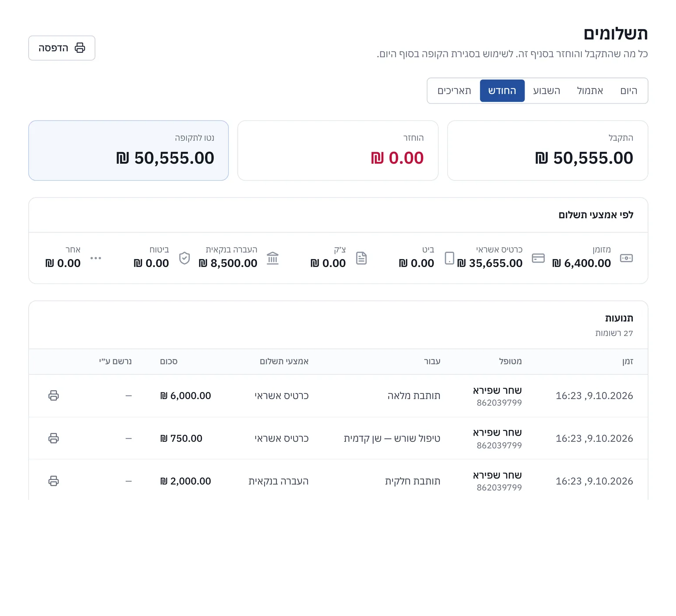Open the השבוע tab
Screen dimensions: 676x616
coord(547,91)
